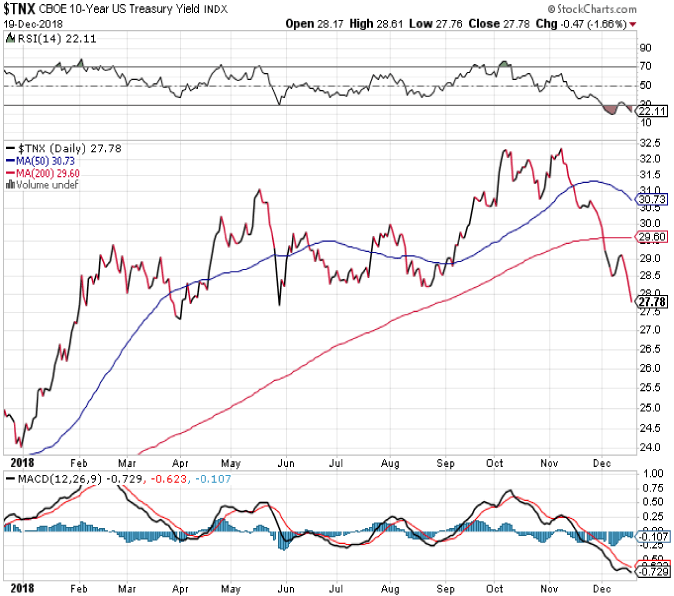Click the 27.78 last price tag
Screen dimensions: 674x596
click(x=652, y=301)
